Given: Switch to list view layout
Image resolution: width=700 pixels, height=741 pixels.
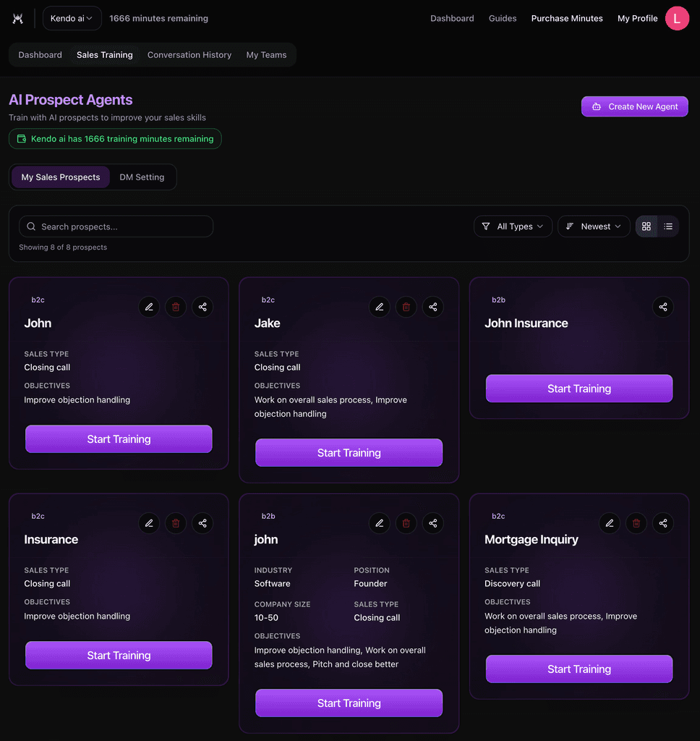Looking at the screenshot, I should (668, 226).
